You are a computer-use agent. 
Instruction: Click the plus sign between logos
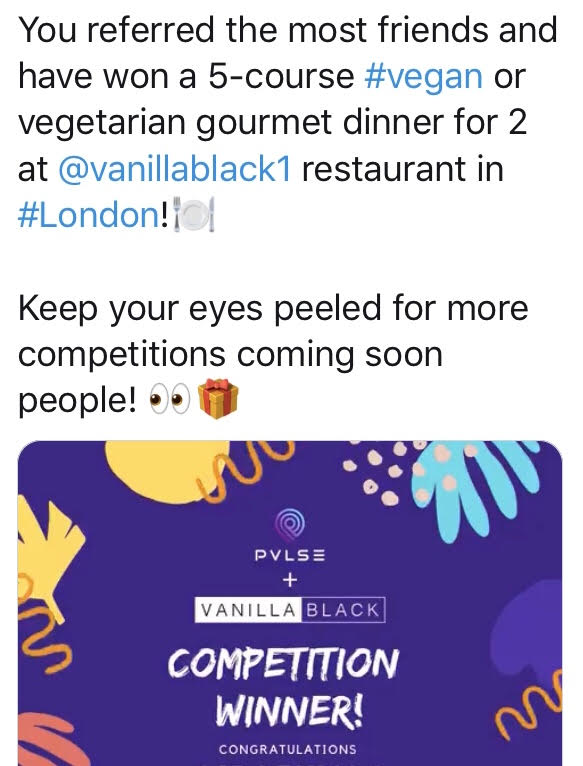290,580
